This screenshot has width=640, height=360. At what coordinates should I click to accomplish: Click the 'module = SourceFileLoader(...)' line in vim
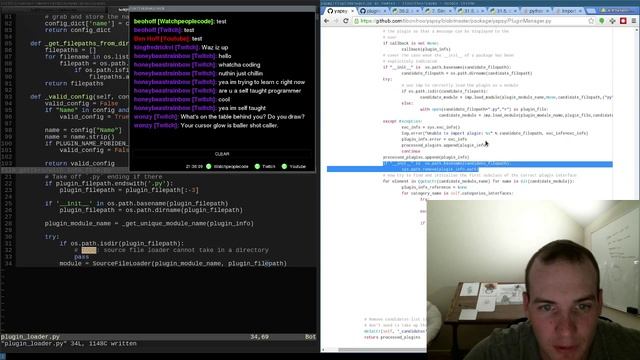tap(173, 263)
